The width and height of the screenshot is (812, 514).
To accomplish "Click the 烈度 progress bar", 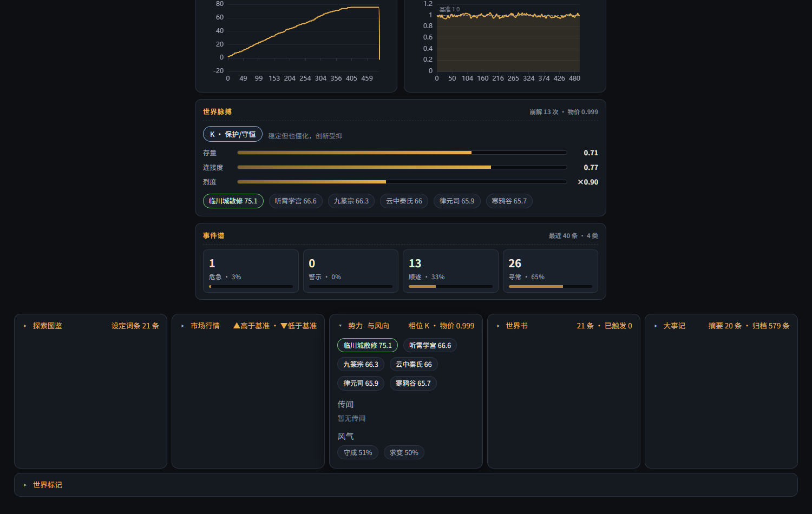I will point(402,182).
